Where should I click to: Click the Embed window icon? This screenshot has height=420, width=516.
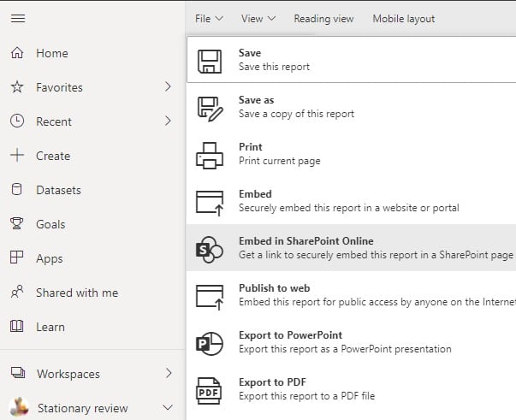pos(210,203)
